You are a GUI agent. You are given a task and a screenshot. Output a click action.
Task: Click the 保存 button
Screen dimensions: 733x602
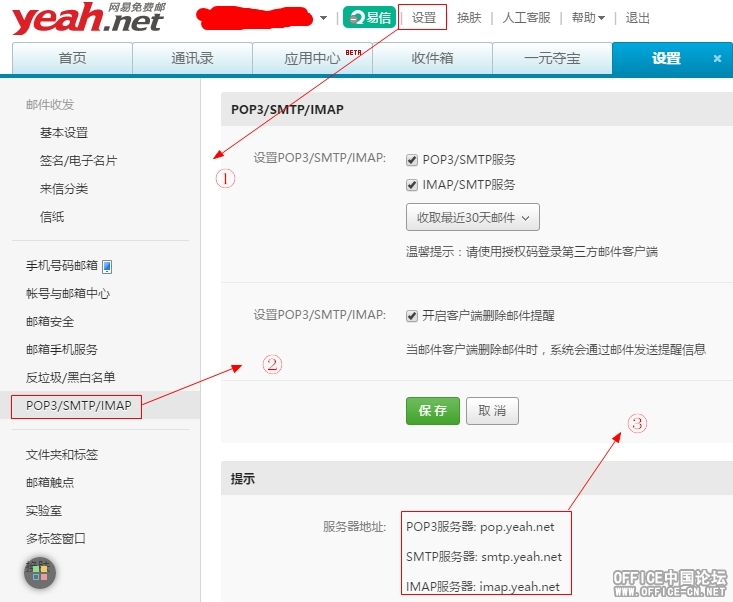pyautogui.click(x=433, y=411)
